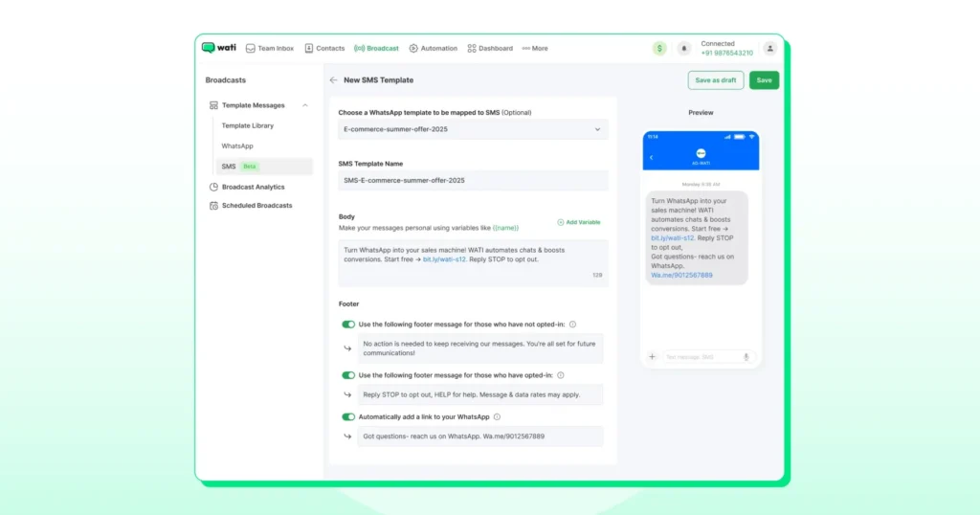Click info icon beside opted-in footer label
Viewport: 980px width, 515px height.
click(561, 375)
